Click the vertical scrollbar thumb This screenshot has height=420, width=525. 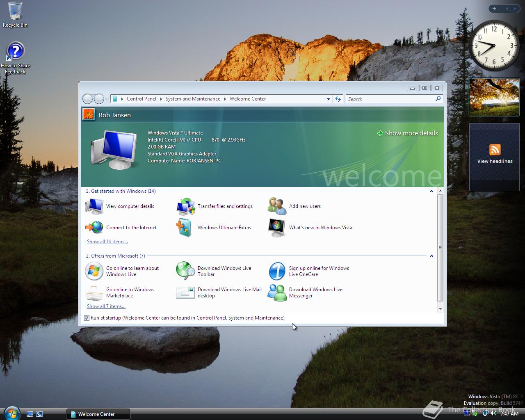(x=441, y=248)
